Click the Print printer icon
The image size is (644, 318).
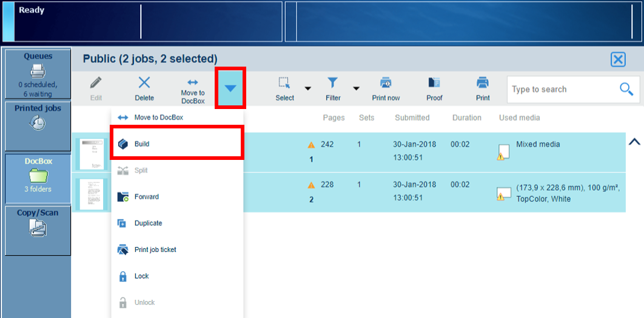coord(483,83)
